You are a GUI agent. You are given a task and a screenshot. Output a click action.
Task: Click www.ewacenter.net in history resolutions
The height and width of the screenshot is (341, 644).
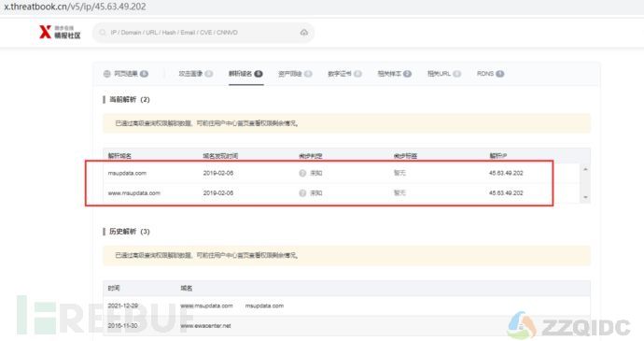point(205,326)
